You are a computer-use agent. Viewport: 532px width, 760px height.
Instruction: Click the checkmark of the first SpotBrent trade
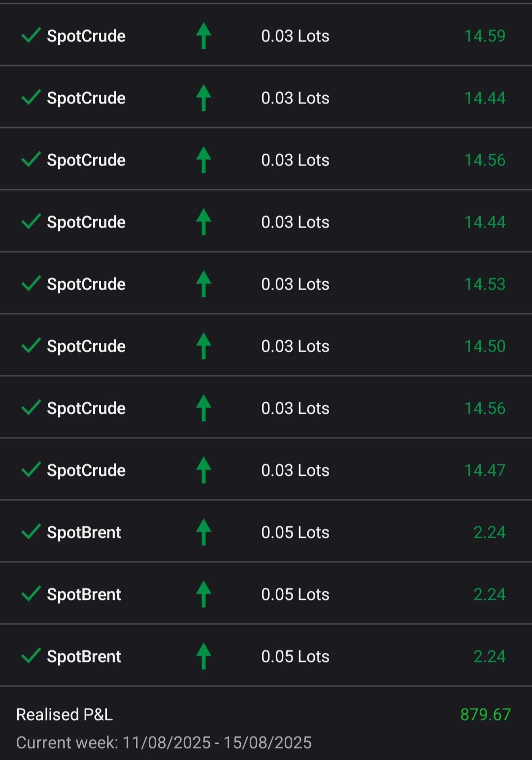tap(31, 532)
